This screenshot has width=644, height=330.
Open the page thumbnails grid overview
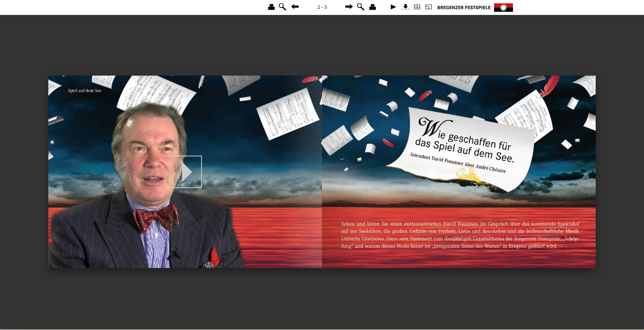pyautogui.click(x=417, y=7)
